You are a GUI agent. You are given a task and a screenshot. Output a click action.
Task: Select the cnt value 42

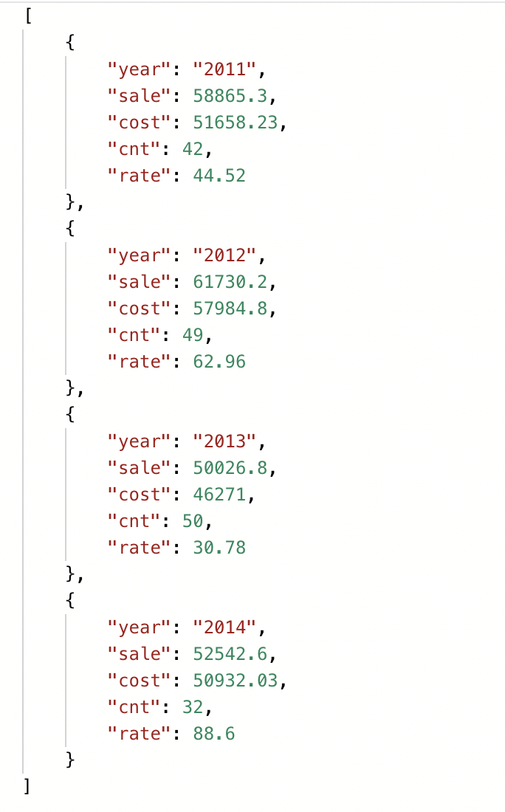[193, 149]
